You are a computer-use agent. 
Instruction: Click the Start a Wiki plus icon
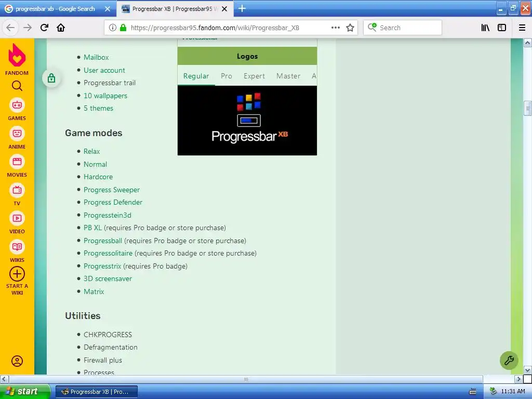tap(17, 274)
